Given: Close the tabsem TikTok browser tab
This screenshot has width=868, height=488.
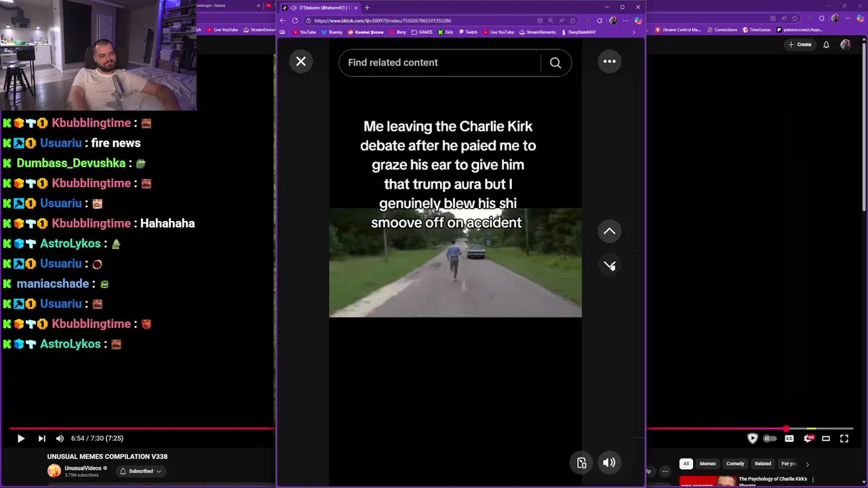Looking at the screenshot, I should click(x=355, y=7).
